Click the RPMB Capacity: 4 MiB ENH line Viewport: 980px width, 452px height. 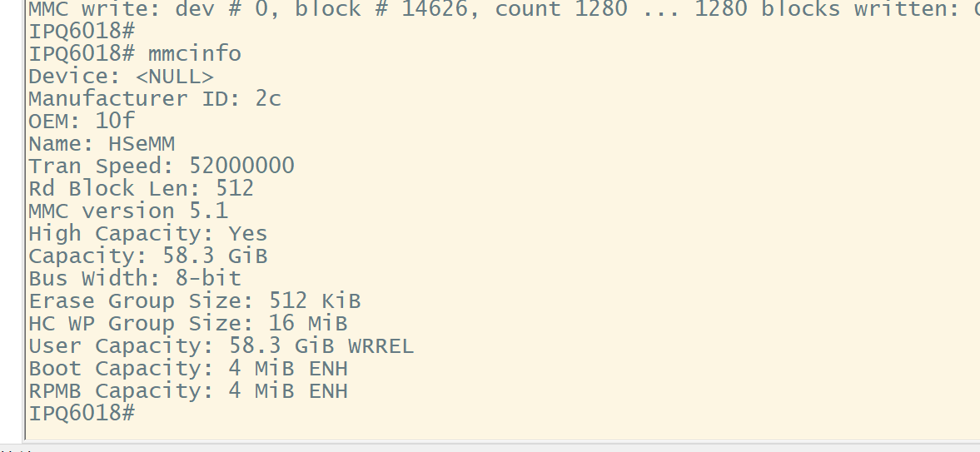click(188, 390)
